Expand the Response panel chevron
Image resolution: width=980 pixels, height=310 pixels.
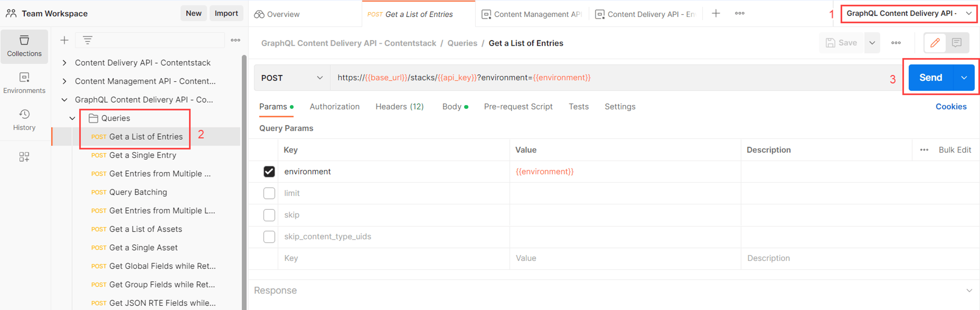969,290
